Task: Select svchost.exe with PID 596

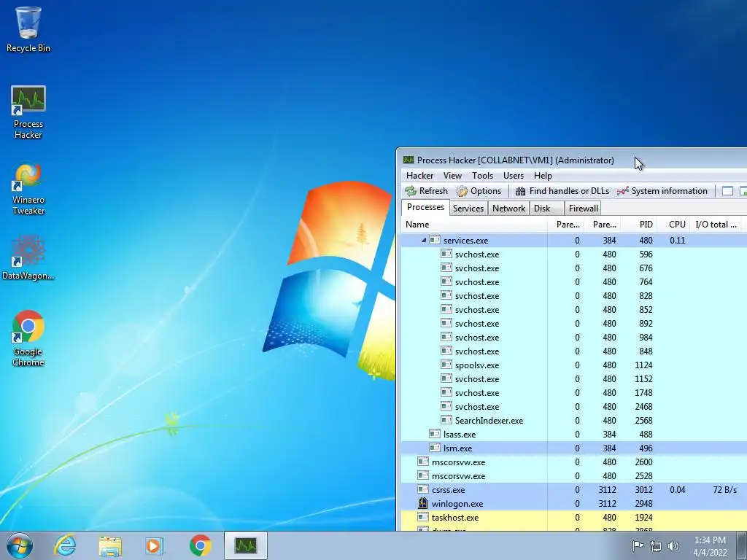Action: [x=574, y=254]
